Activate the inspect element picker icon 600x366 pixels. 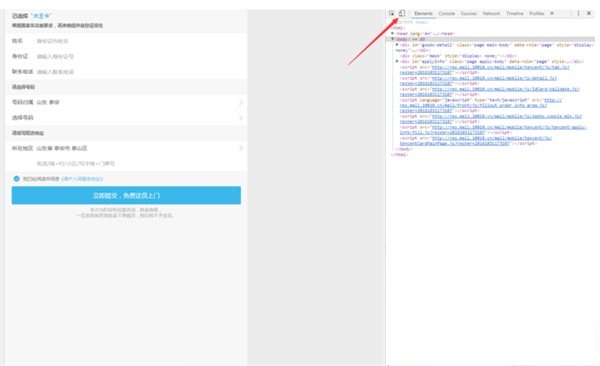click(x=392, y=13)
